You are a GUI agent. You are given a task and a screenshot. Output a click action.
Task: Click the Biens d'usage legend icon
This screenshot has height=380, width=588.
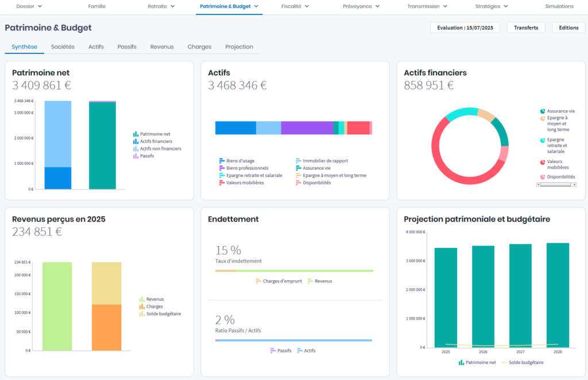[x=222, y=161]
